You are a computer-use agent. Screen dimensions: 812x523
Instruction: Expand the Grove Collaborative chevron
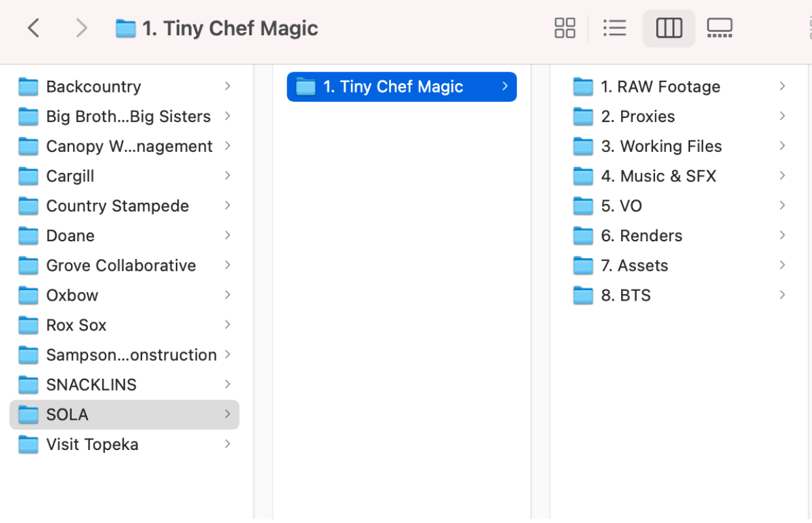(x=227, y=265)
